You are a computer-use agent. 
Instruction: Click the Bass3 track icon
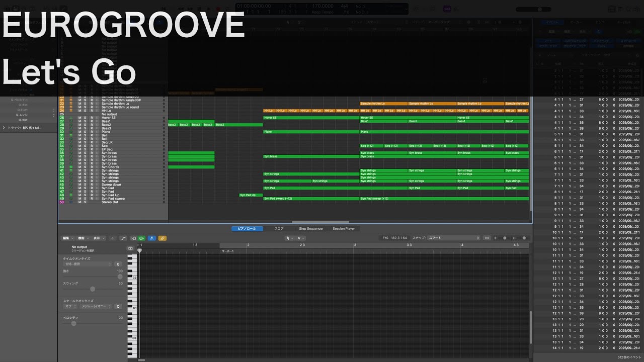pyautogui.click(x=71, y=128)
